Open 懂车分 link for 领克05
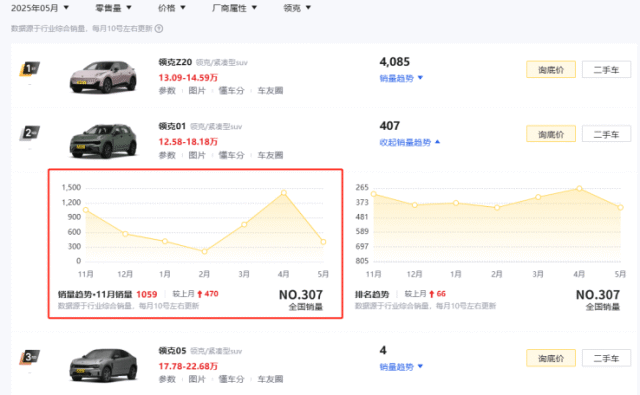640x395 pixels. click(231, 379)
